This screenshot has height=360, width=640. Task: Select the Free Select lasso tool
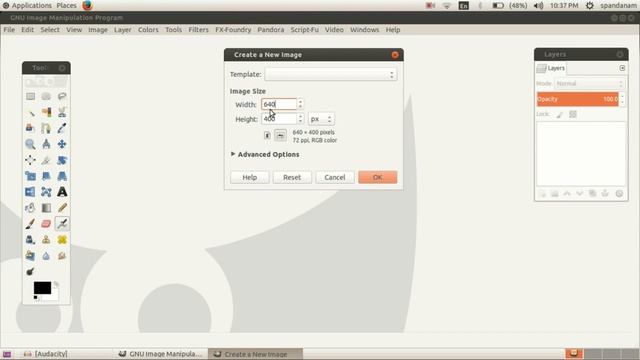point(62,96)
